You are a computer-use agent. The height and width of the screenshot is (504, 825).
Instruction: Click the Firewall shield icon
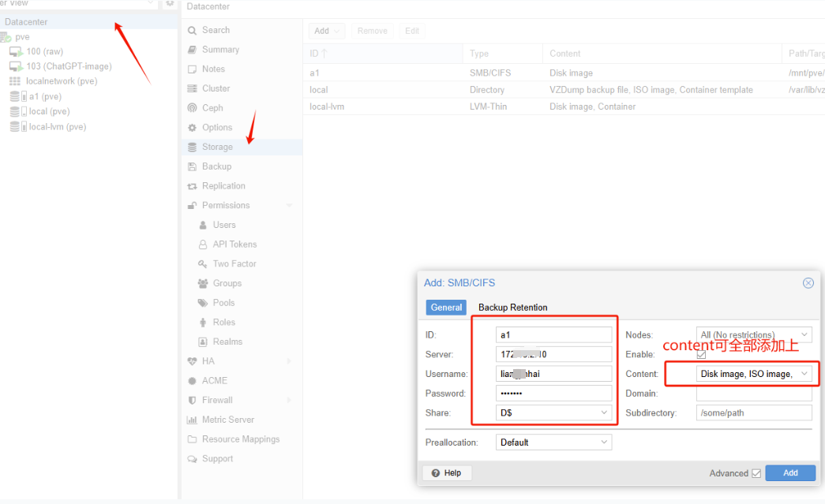click(x=192, y=400)
